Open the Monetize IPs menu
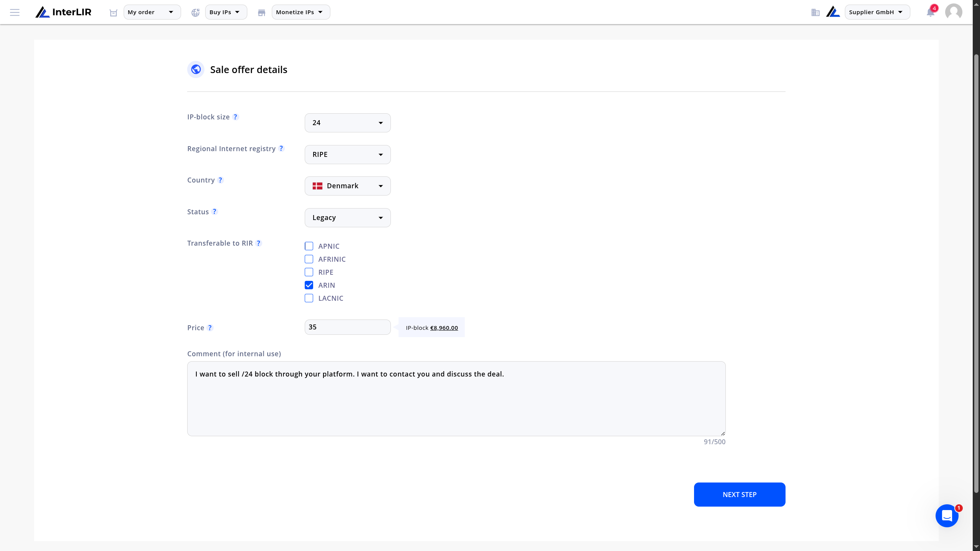The width and height of the screenshot is (980, 551). (301, 12)
